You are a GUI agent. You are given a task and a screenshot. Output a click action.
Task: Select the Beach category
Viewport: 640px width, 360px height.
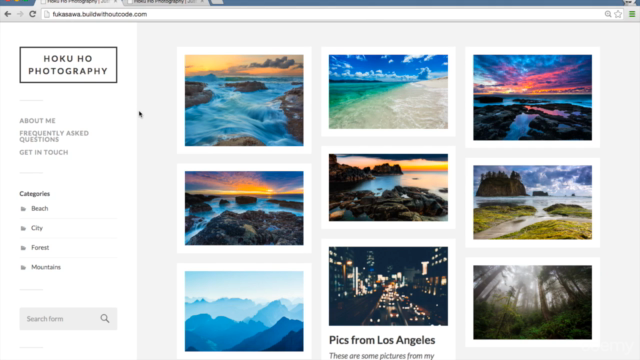(x=40, y=209)
